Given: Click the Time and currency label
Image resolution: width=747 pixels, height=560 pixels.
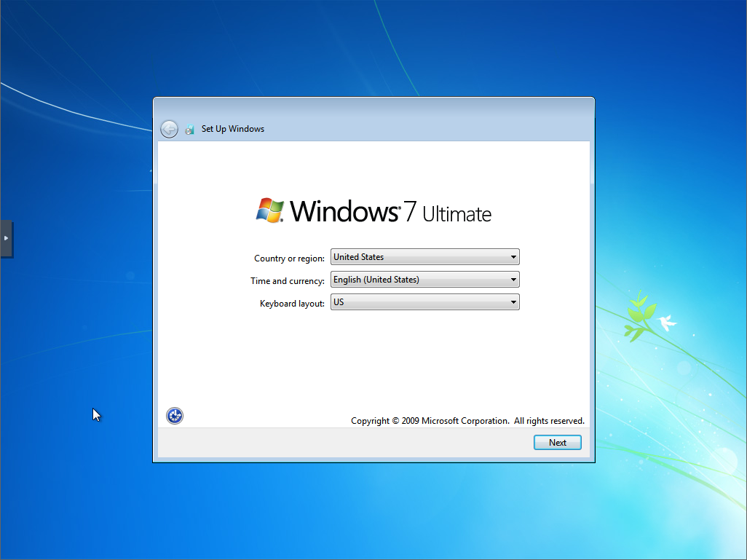Looking at the screenshot, I should tap(288, 281).
